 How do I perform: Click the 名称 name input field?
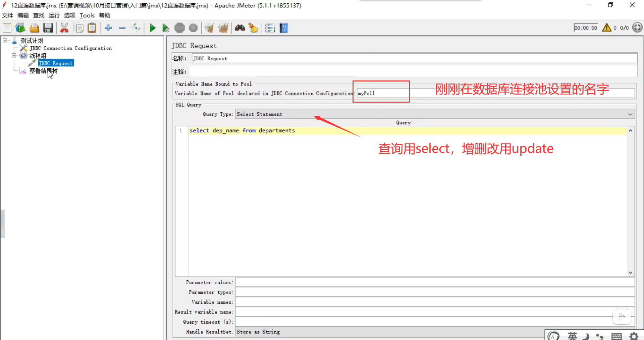(x=415, y=58)
